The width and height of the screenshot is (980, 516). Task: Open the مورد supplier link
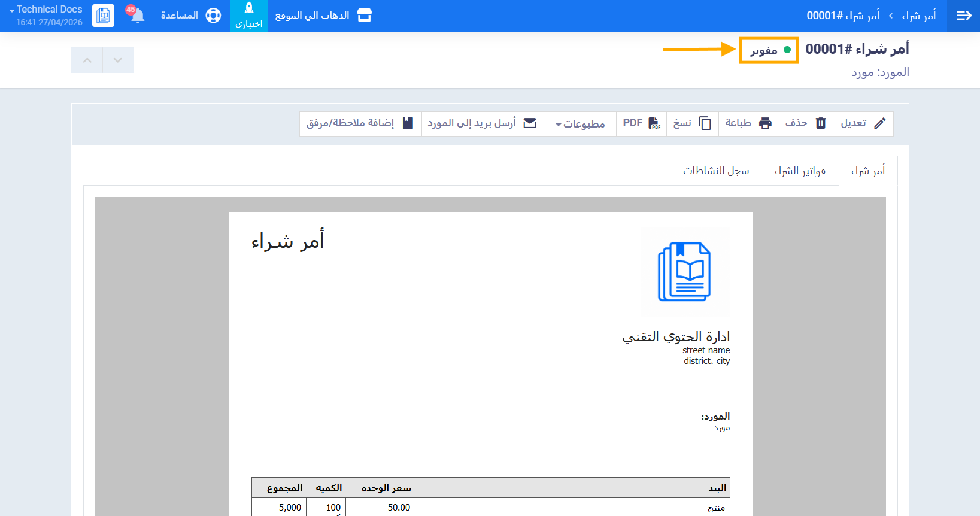point(862,73)
